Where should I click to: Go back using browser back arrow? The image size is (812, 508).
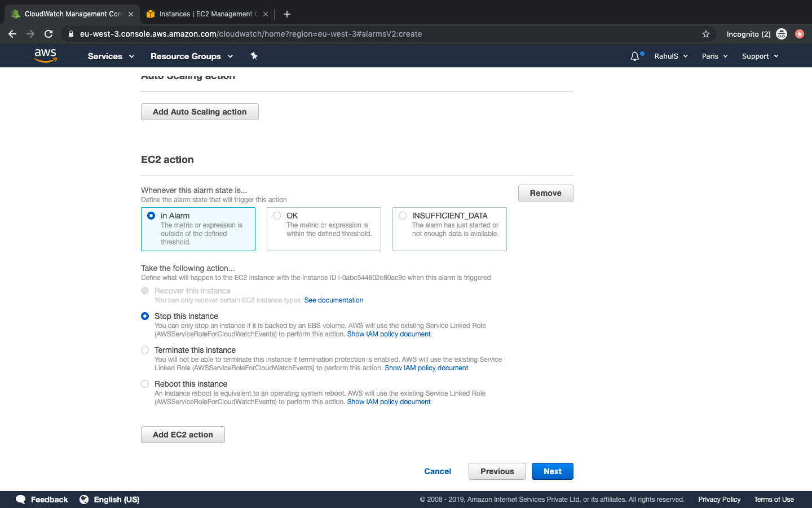12,34
